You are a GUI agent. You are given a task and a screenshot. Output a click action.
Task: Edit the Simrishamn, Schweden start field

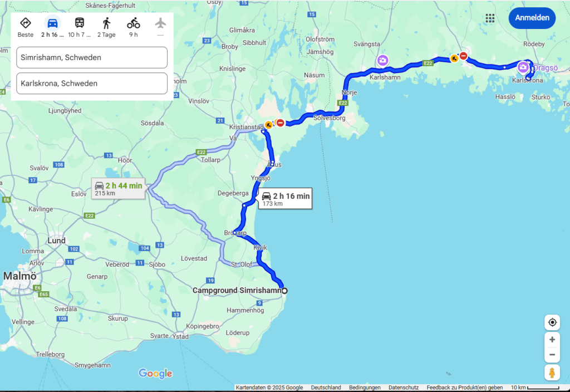pyautogui.click(x=92, y=57)
